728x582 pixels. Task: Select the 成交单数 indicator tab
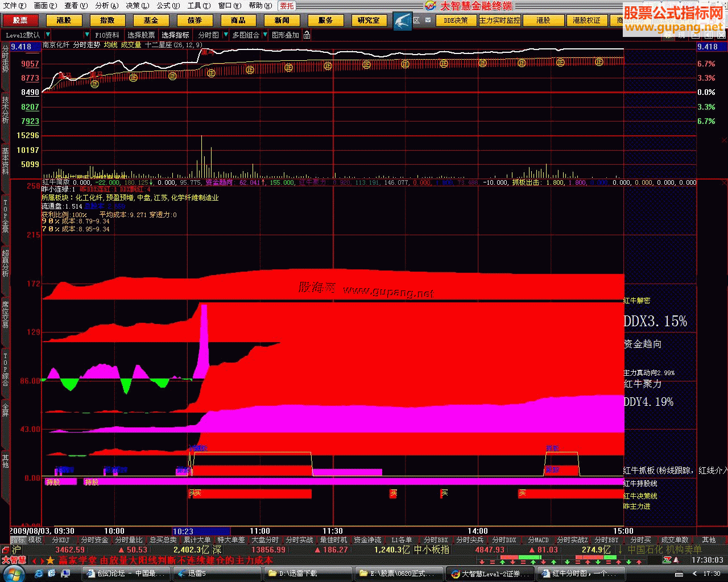(x=675, y=540)
